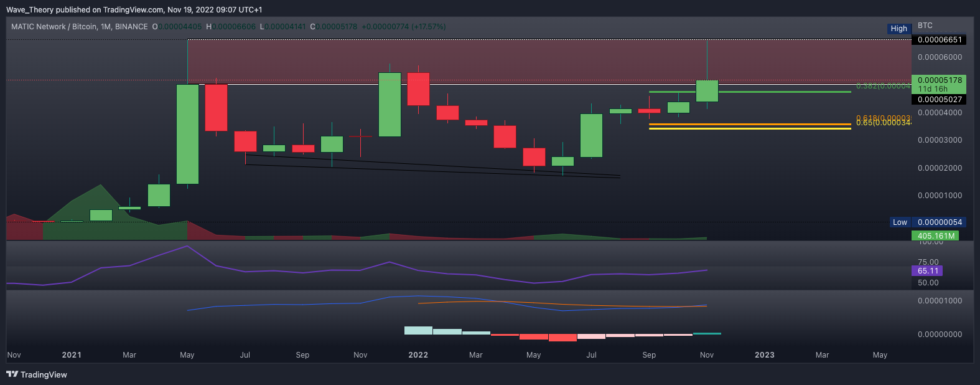Select the 0.00000054 low price label
The width and height of the screenshot is (980, 385).
pyautogui.click(x=940, y=222)
